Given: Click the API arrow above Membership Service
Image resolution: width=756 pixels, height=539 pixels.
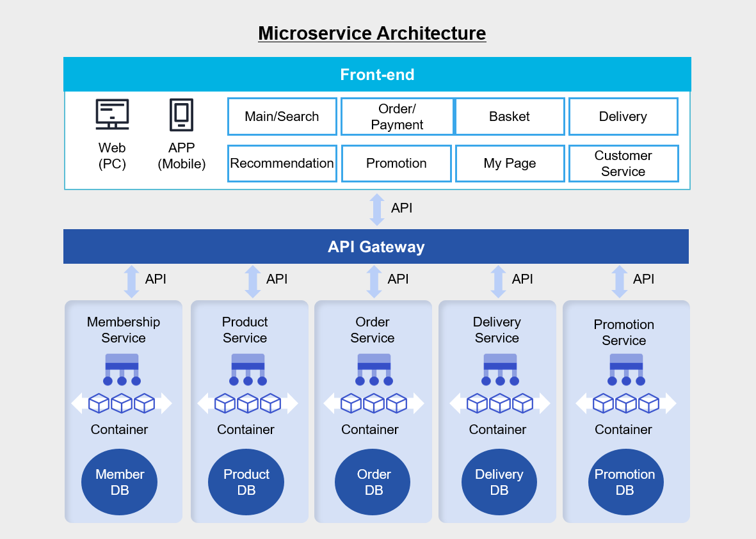Looking at the screenshot, I should [131, 282].
